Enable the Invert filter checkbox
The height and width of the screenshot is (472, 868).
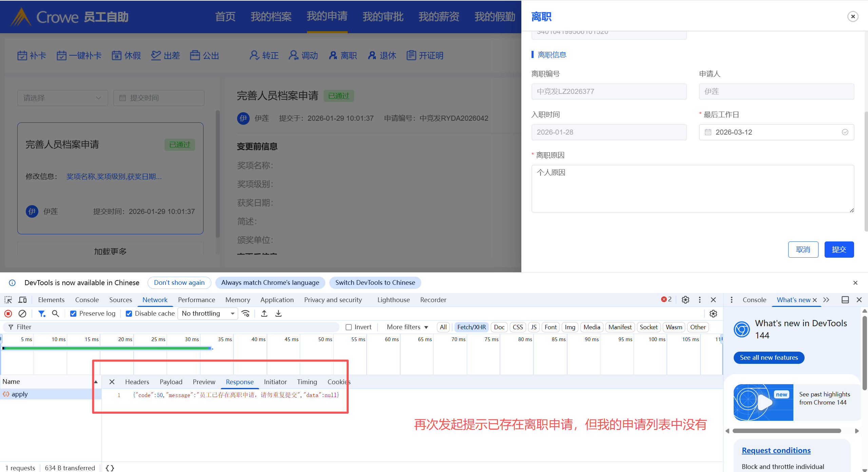(349, 327)
